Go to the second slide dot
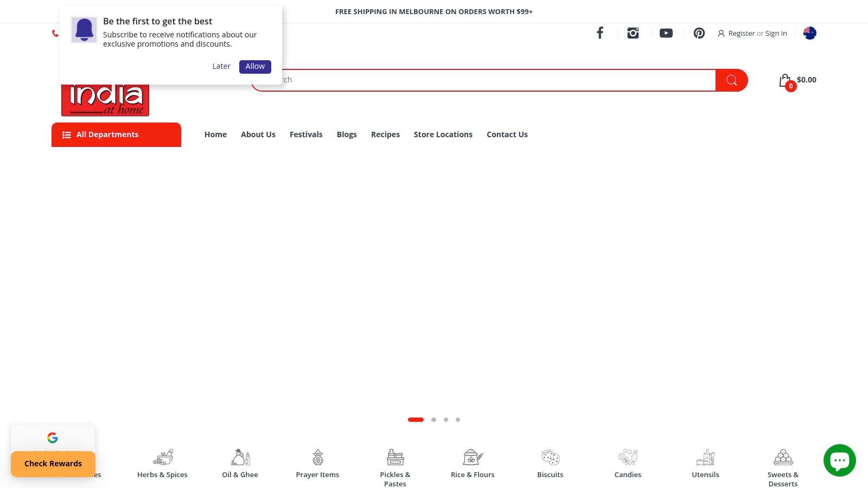Viewport: 868px width, 488px height. [433, 420]
